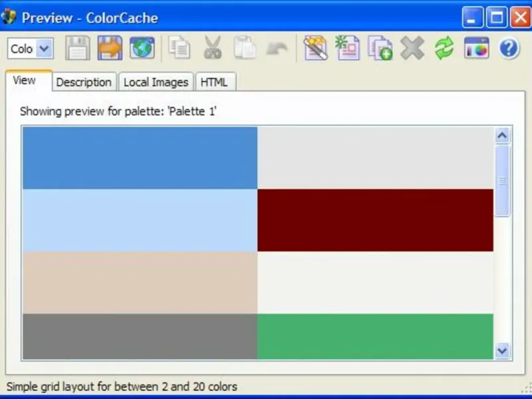Open the magic wand wizard icon

coord(316,48)
